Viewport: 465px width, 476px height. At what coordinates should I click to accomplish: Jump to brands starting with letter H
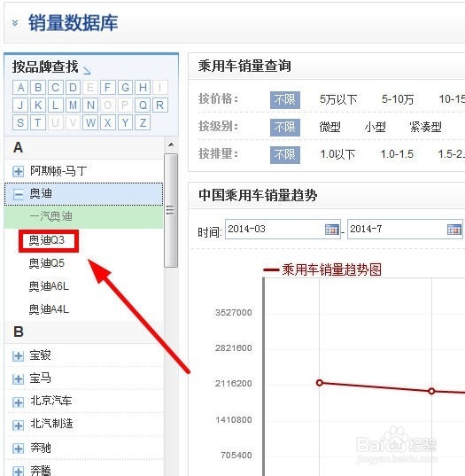pos(143,88)
